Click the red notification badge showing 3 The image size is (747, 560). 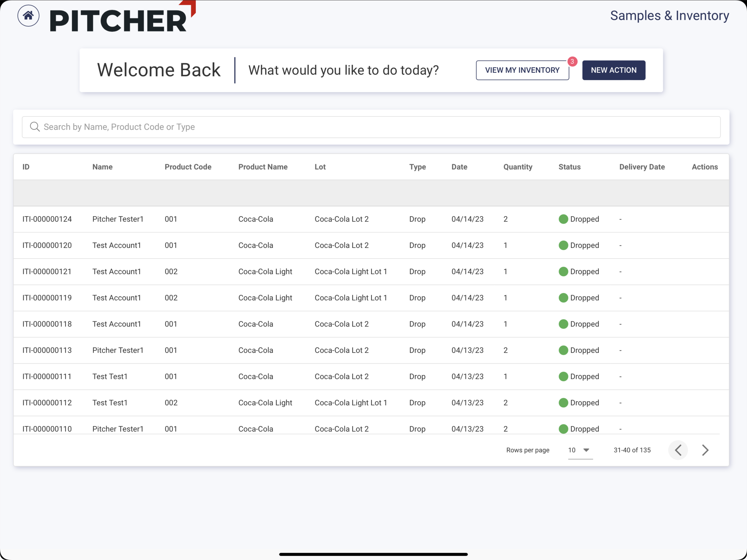pyautogui.click(x=572, y=61)
